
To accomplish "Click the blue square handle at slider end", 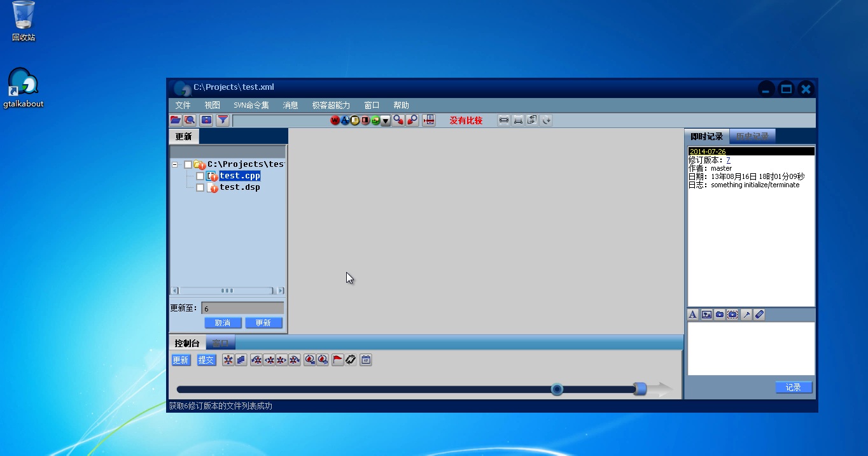I will [640, 388].
